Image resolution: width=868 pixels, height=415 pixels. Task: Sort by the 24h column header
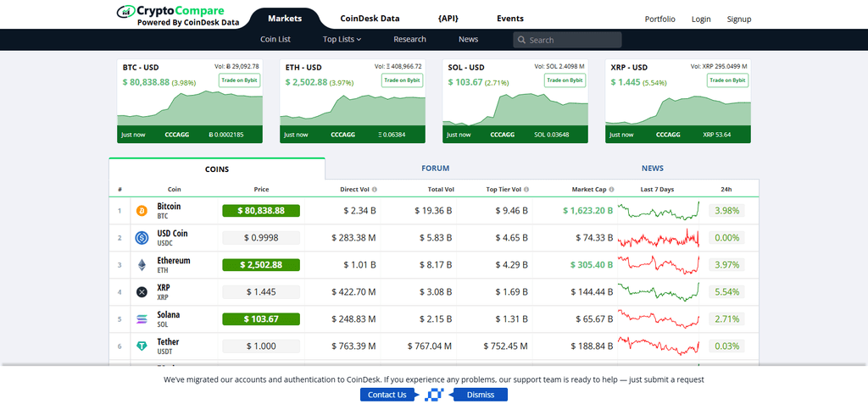(726, 189)
